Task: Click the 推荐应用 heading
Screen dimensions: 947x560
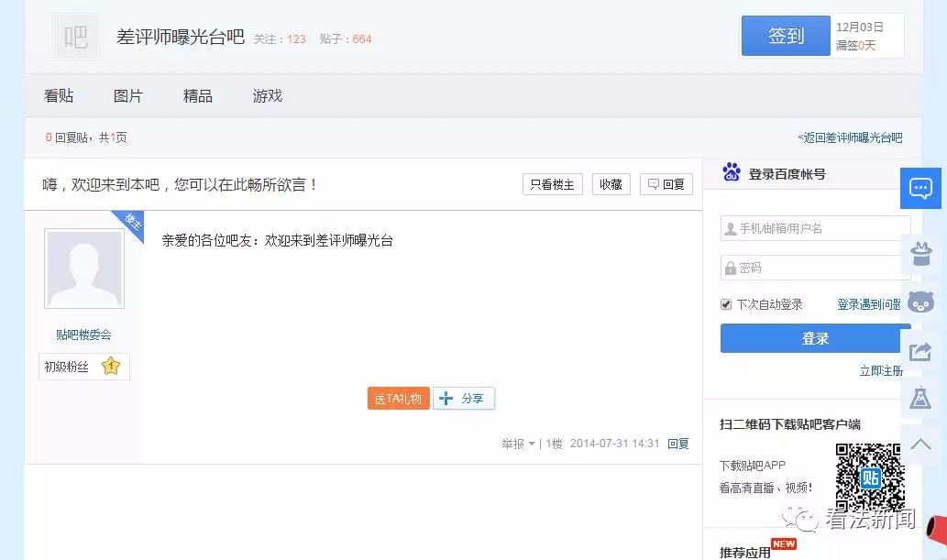Action: pyautogui.click(x=745, y=553)
